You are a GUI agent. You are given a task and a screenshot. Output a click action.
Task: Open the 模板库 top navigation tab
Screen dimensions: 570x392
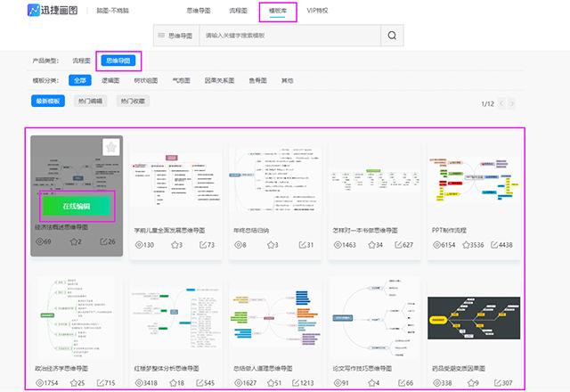(278, 11)
